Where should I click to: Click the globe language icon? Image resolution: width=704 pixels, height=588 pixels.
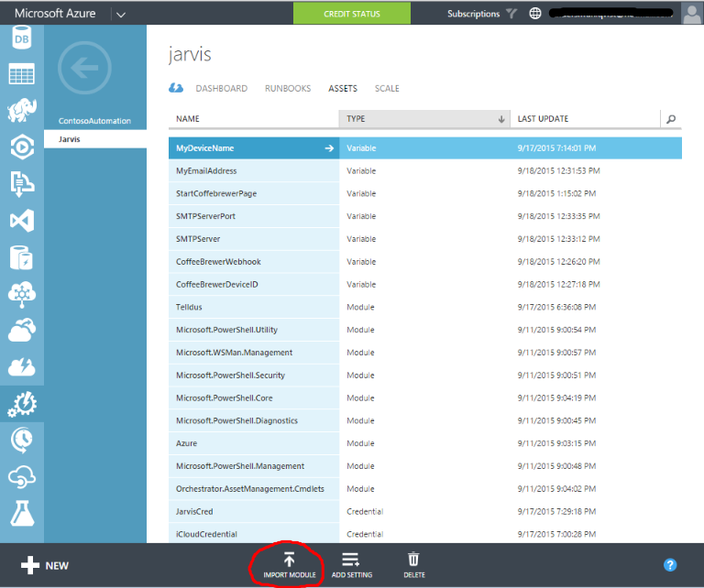534,14
